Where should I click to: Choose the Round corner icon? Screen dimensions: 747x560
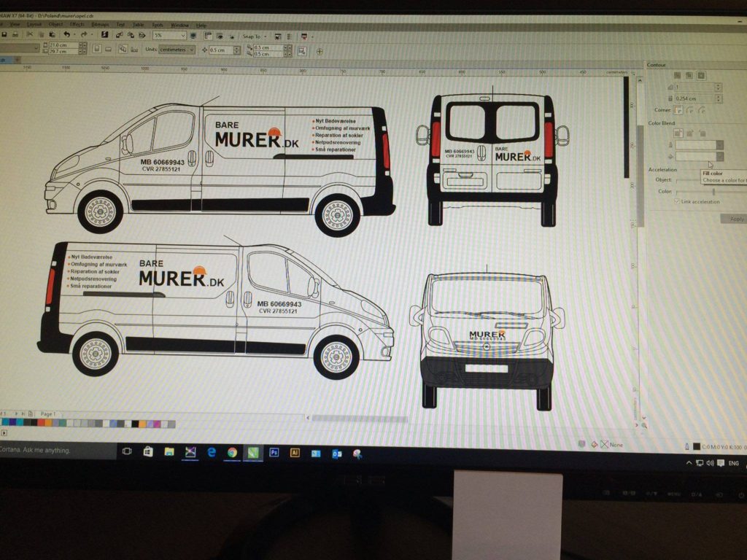(690, 110)
